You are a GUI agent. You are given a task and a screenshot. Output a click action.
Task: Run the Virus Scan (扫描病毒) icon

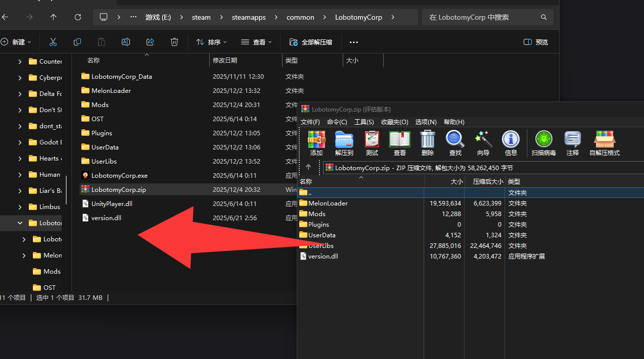click(x=544, y=143)
